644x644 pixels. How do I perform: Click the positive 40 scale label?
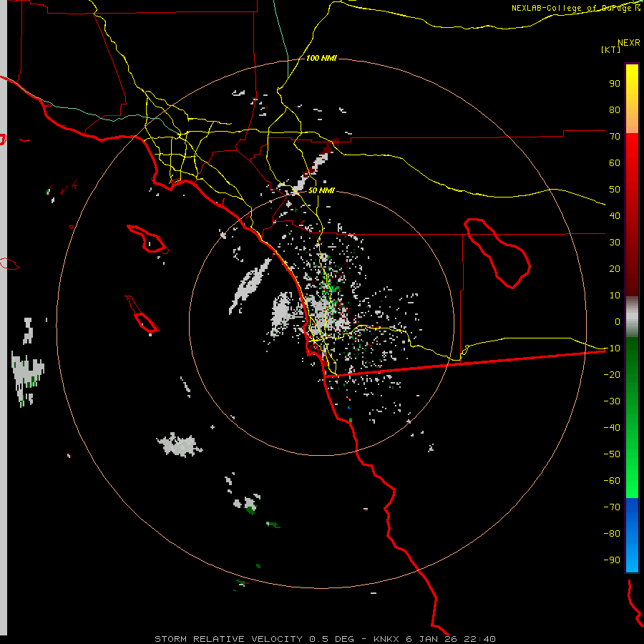pos(615,215)
